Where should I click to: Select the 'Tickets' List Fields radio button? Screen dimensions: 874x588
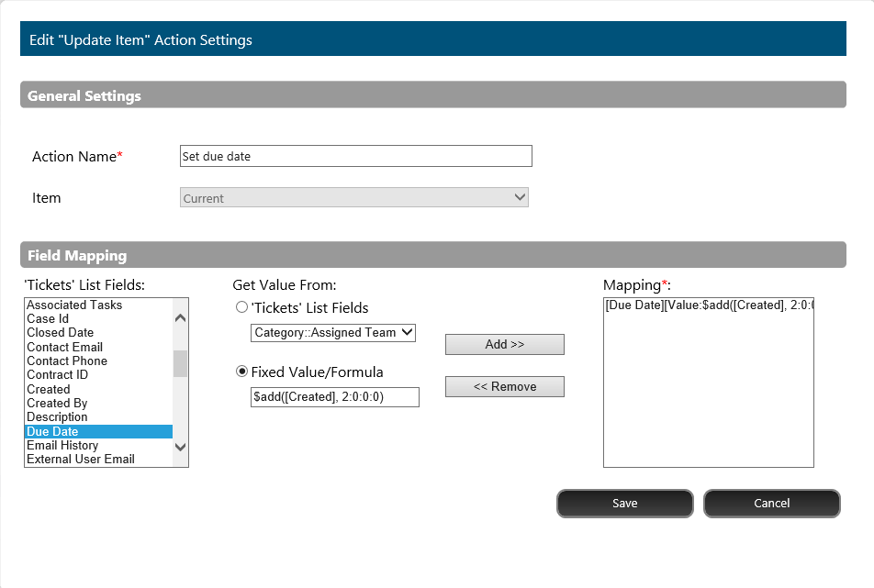coord(242,308)
